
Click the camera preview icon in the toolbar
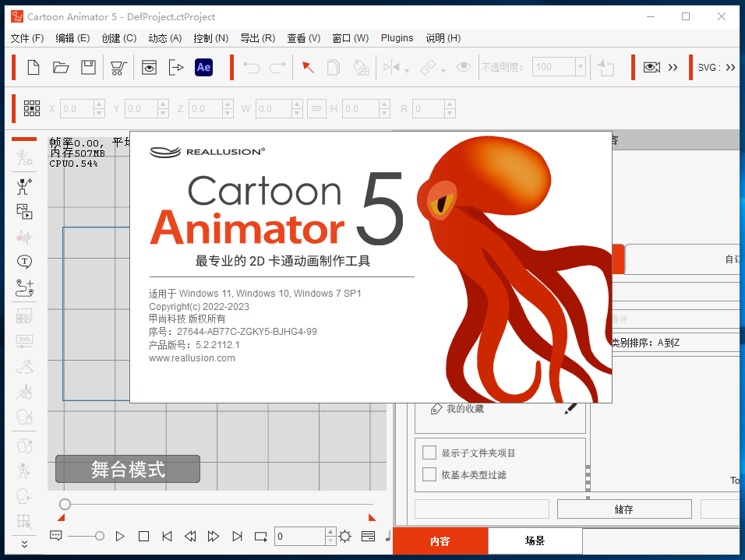[651, 68]
